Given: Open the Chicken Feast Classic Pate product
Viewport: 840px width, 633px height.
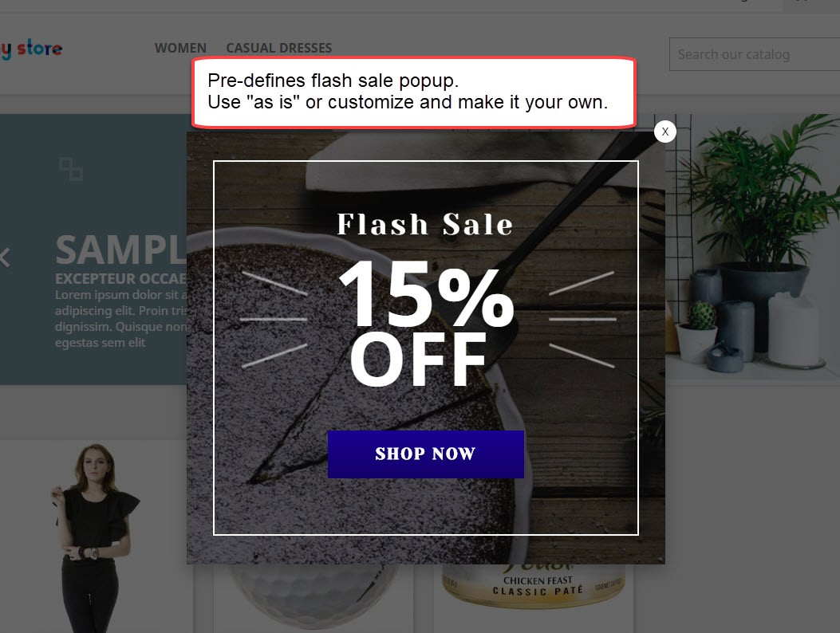Looking at the screenshot, I should pos(533,587).
